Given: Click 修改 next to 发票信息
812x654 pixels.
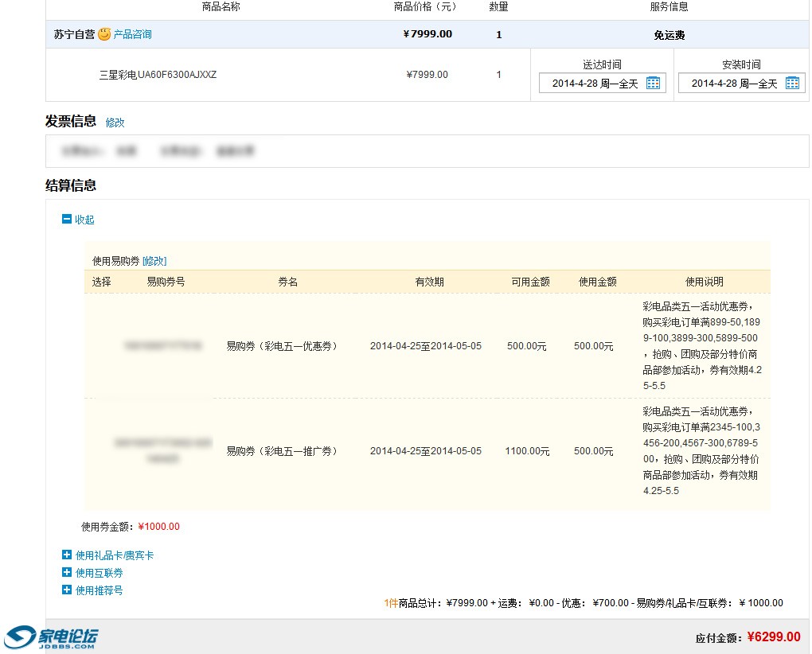Looking at the screenshot, I should click(x=115, y=123).
